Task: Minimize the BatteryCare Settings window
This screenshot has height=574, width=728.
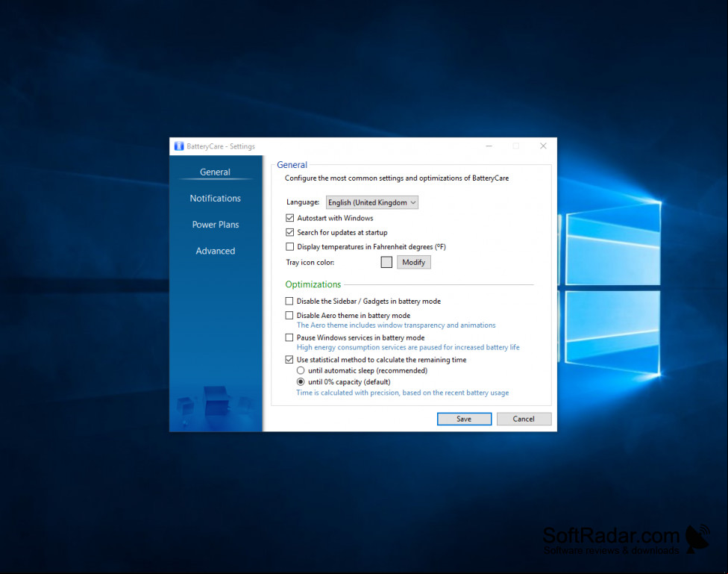Action: click(489, 146)
